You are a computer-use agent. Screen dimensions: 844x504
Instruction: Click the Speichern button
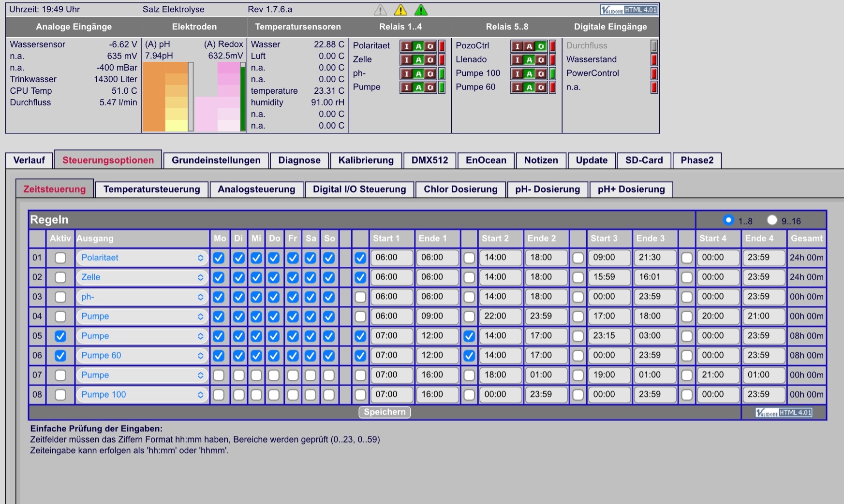coord(385,412)
